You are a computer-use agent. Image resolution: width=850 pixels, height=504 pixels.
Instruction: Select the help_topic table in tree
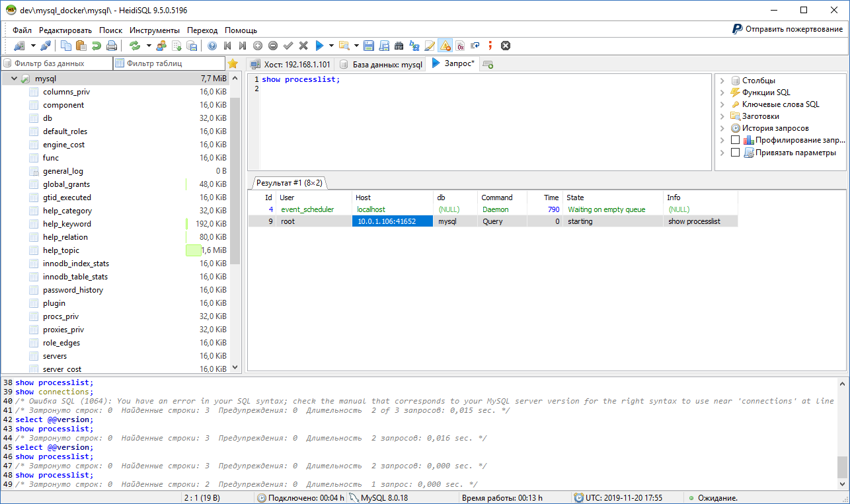coord(61,250)
